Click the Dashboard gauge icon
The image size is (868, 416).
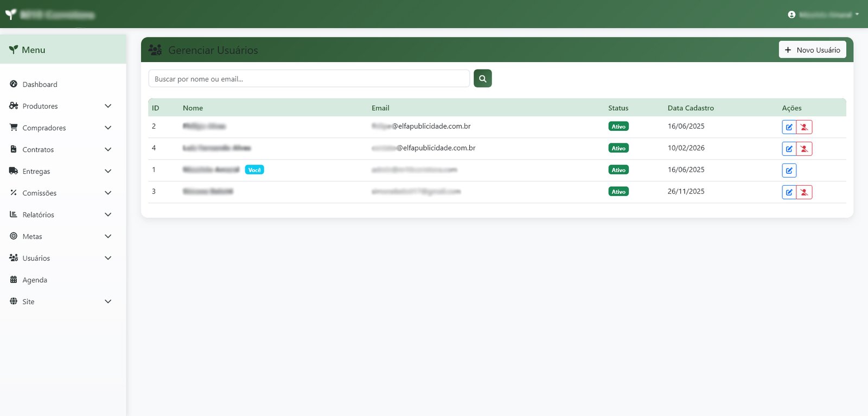point(14,84)
